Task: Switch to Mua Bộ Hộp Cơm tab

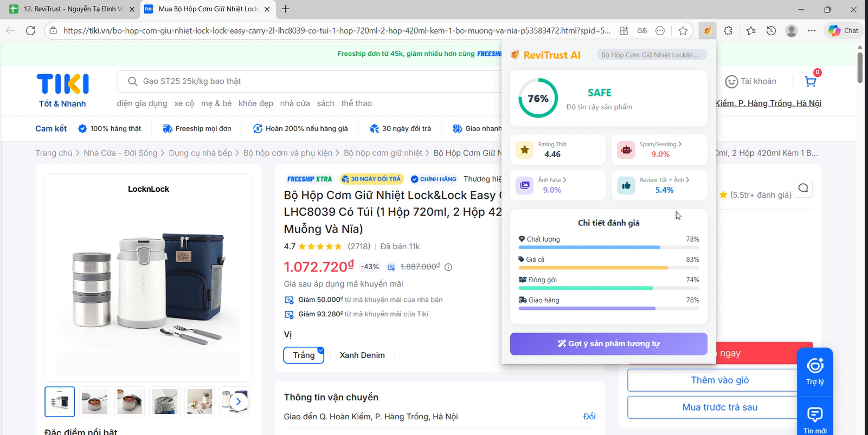Action: point(207,9)
